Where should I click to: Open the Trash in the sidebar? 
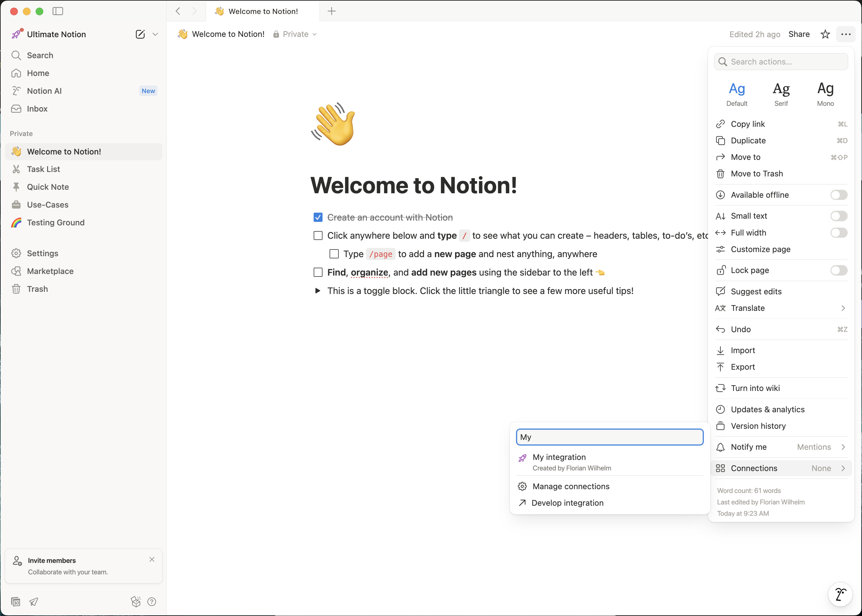84,289
